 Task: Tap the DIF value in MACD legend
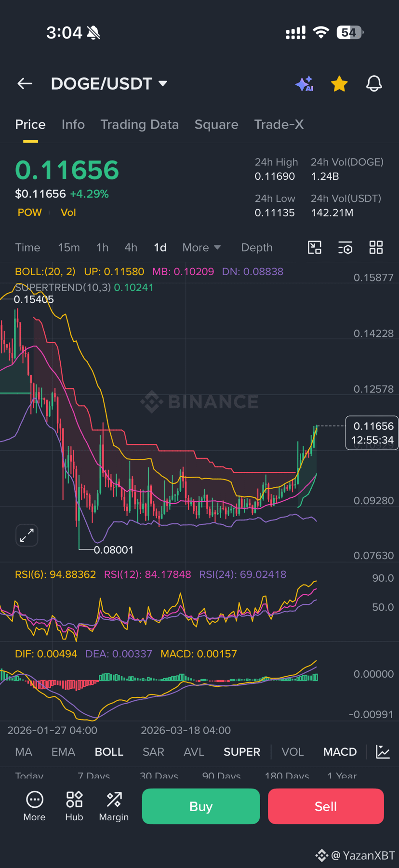point(46,654)
